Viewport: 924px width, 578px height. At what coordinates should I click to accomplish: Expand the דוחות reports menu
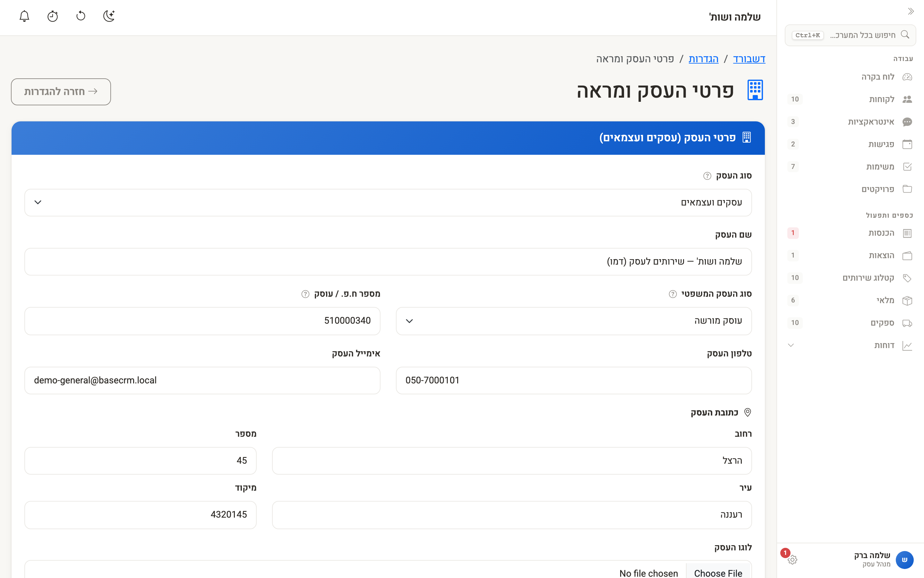[x=850, y=346]
